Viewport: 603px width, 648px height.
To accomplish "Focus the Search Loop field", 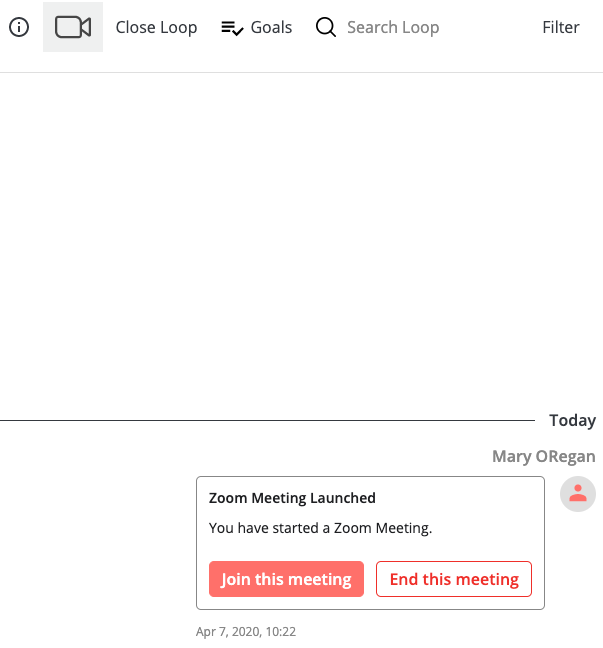I will click(393, 28).
